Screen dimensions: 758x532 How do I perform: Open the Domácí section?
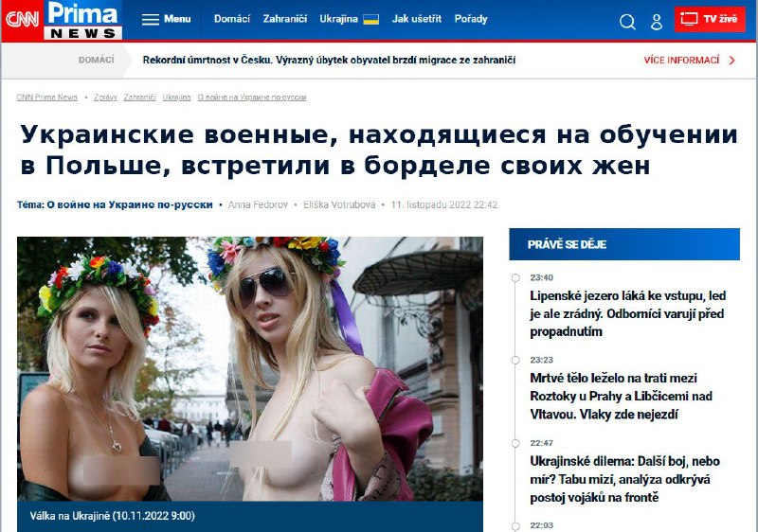coord(232,19)
